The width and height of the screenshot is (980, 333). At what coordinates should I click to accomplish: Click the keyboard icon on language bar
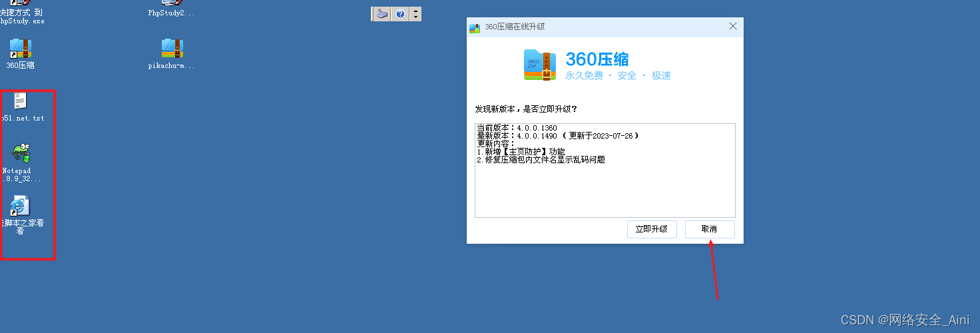[381, 14]
